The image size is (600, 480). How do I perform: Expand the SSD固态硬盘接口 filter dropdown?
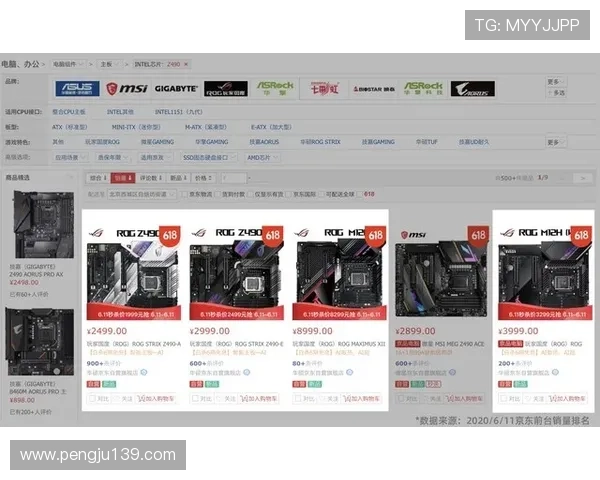(x=209, y=158)
